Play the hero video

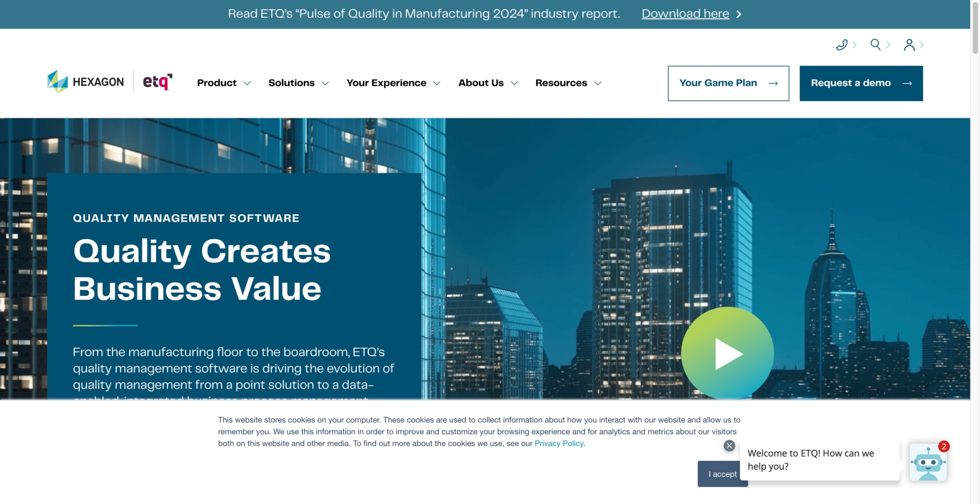pos(727,354)
